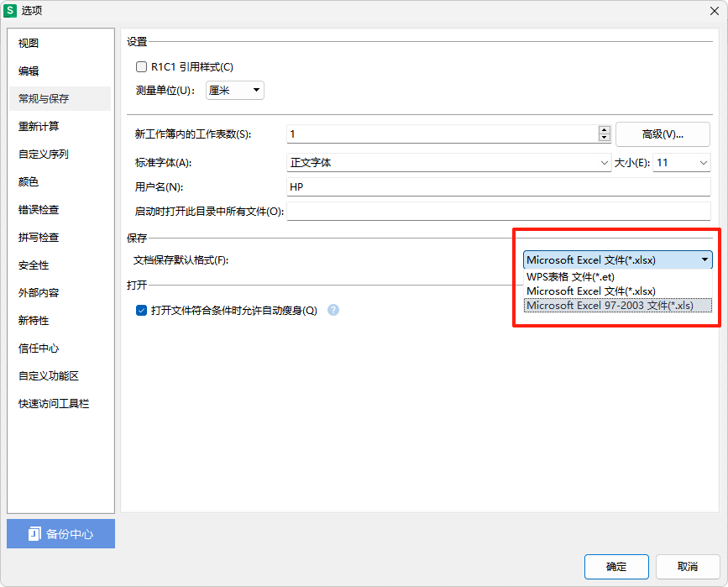Click the WPS green S logo icon
Viewport: 728px width, 587px height.
pyautogui.click(x=10, y=10)
